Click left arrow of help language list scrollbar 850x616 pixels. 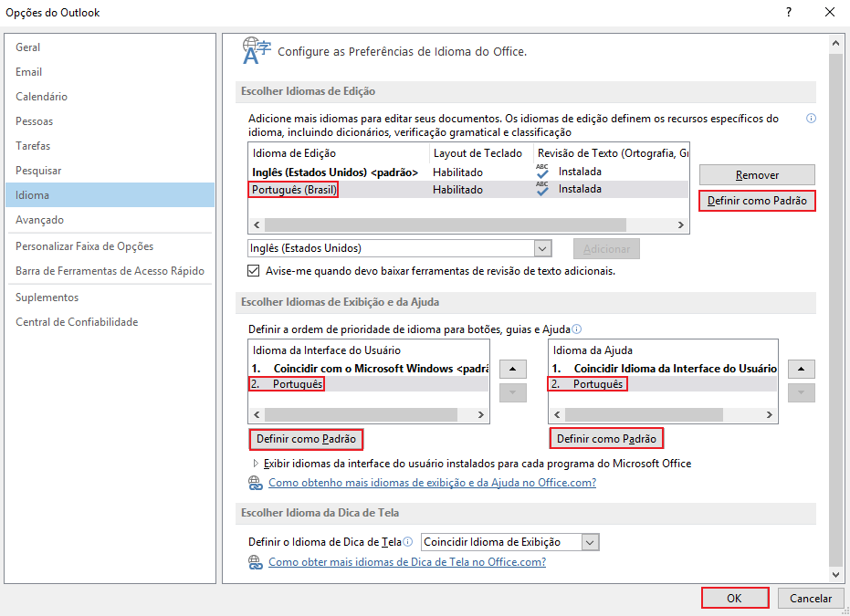tap(557, 414)
